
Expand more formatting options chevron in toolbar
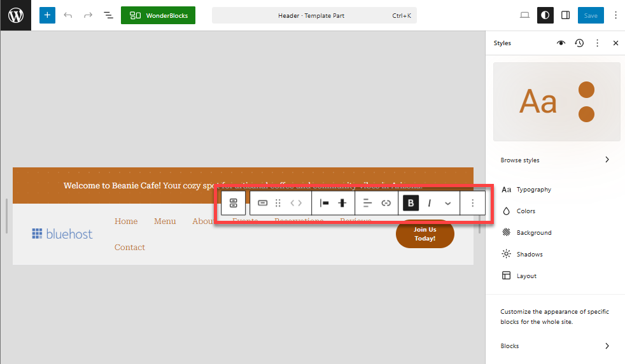448,203
